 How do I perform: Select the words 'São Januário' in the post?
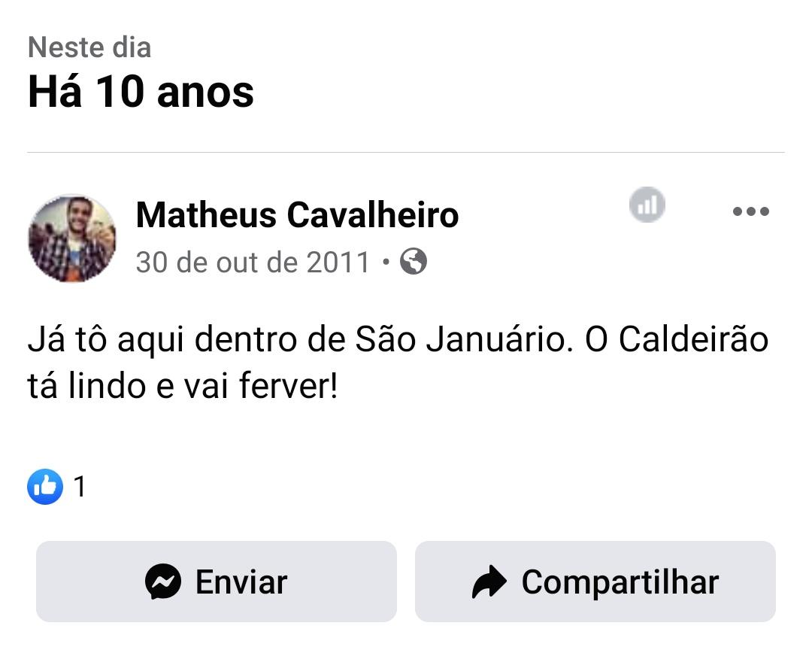(x=459, y=339)
